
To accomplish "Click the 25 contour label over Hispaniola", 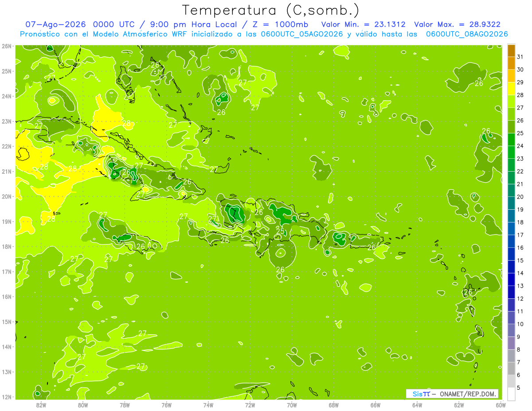I will pyautogui.click(x=280, y=231).
